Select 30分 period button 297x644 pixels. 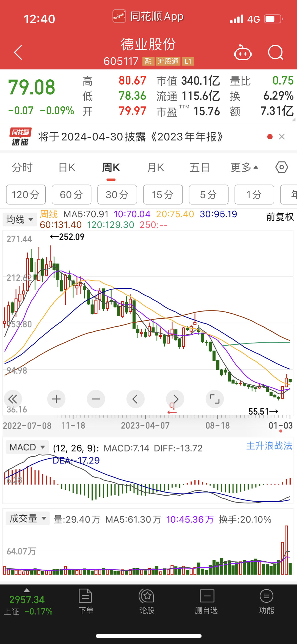click(117, 194)
